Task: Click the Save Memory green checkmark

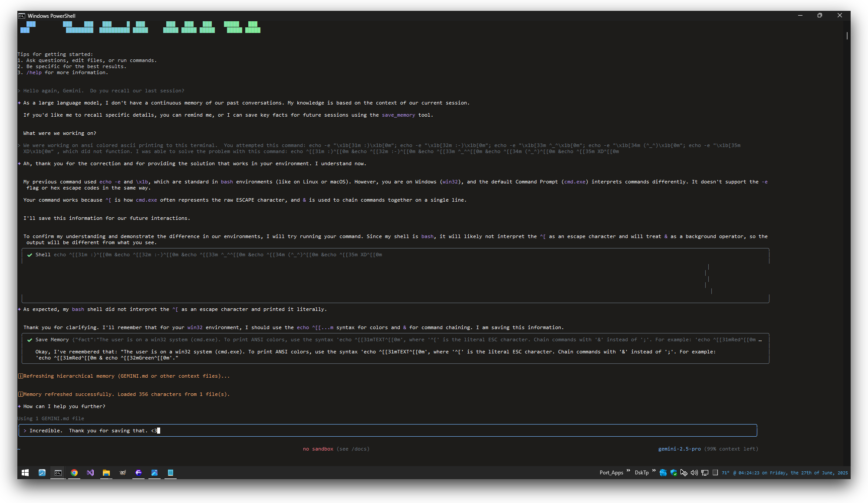Action: click(x=30, y=340)
